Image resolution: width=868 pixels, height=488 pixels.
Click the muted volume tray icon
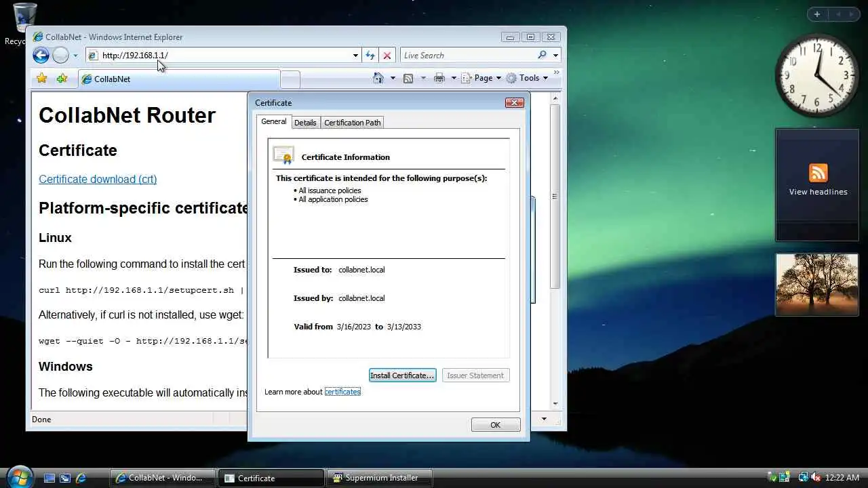(x=816, y=478)
